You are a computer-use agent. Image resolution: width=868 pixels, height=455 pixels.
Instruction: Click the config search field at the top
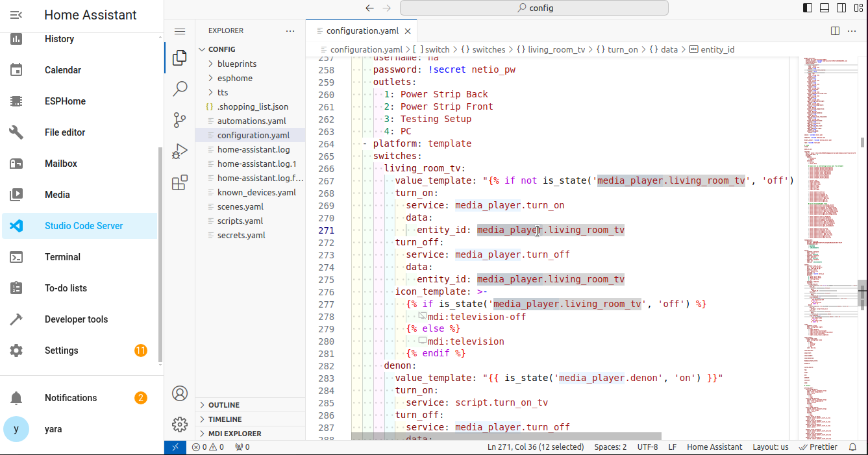pyautogui.click(x=534, y=7)
